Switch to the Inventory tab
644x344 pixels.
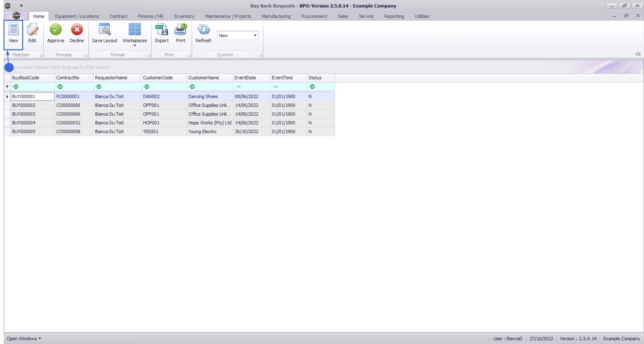pos(184,16)
